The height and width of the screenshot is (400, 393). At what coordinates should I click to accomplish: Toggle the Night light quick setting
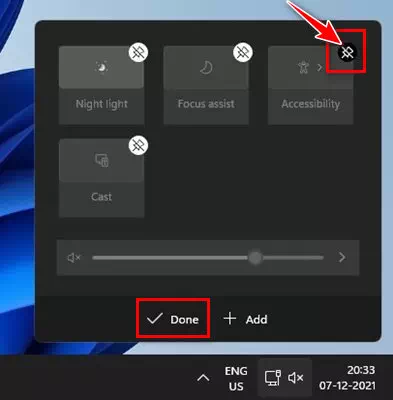[101, 68]
